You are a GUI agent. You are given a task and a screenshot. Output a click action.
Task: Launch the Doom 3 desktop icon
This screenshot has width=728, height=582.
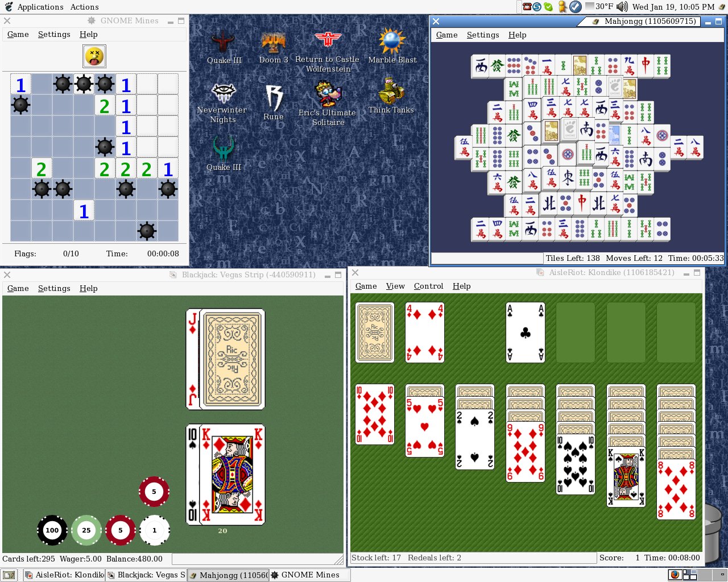274,48
